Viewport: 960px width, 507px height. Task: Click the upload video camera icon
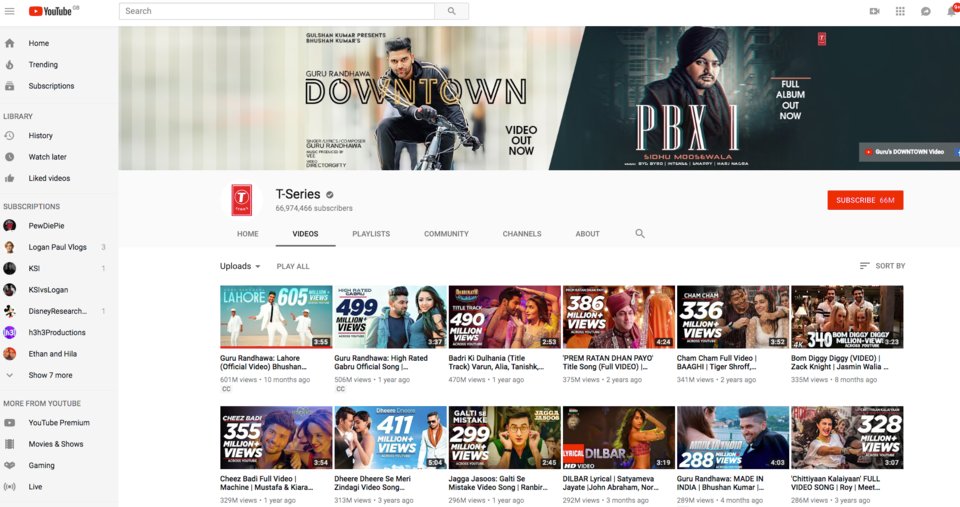pos(874,11)
